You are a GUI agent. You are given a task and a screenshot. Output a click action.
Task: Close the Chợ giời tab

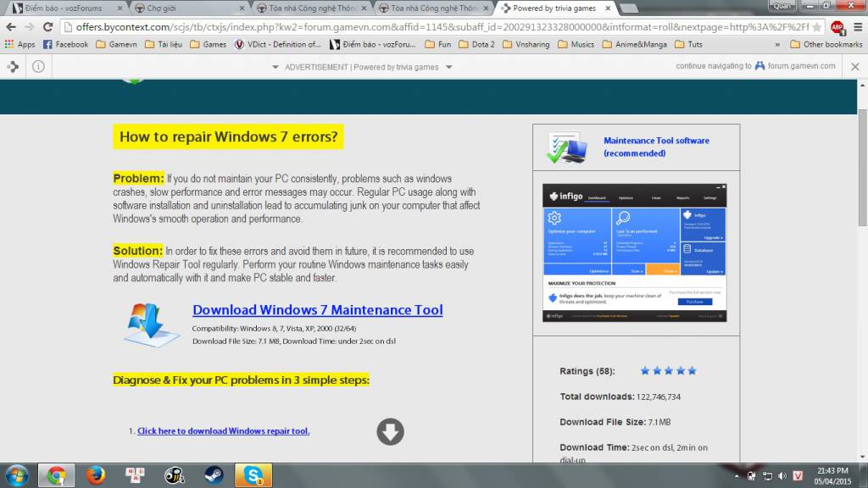(242, 8)
